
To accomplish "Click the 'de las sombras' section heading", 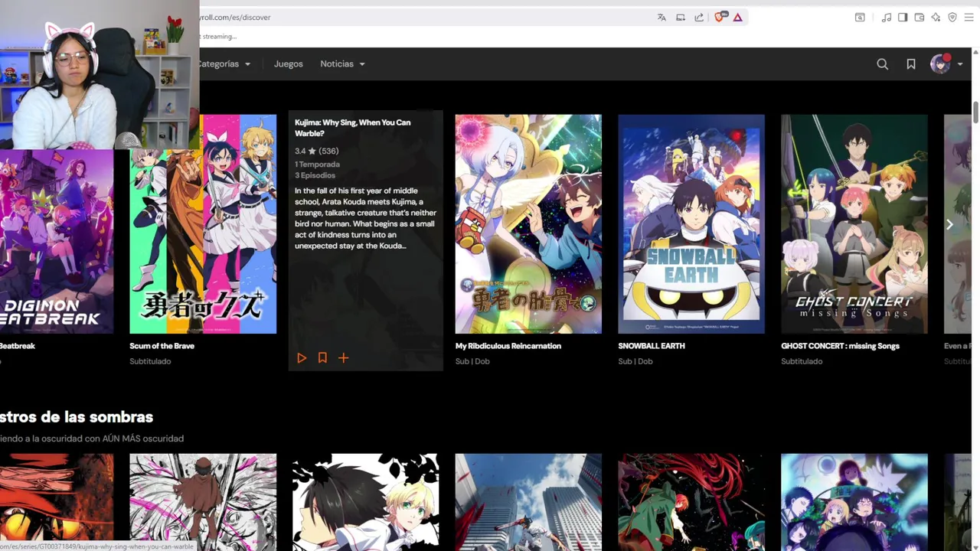I will [77, 417].
